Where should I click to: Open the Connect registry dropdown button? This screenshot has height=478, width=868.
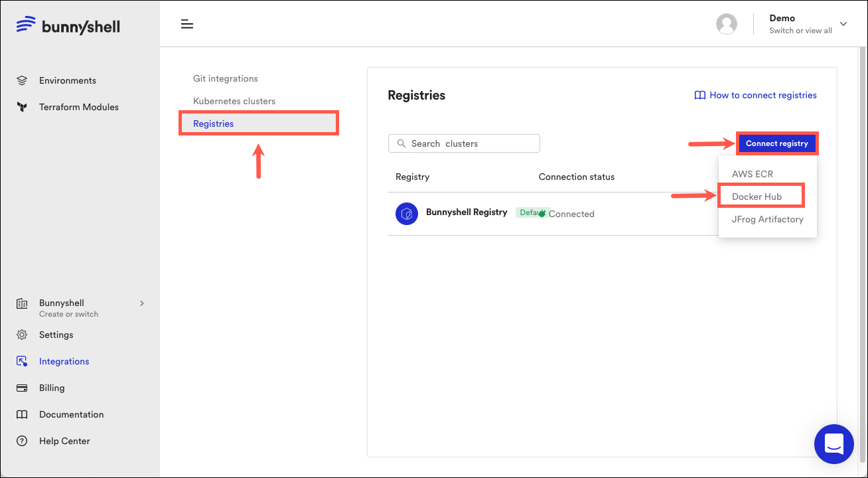[776, 143]
